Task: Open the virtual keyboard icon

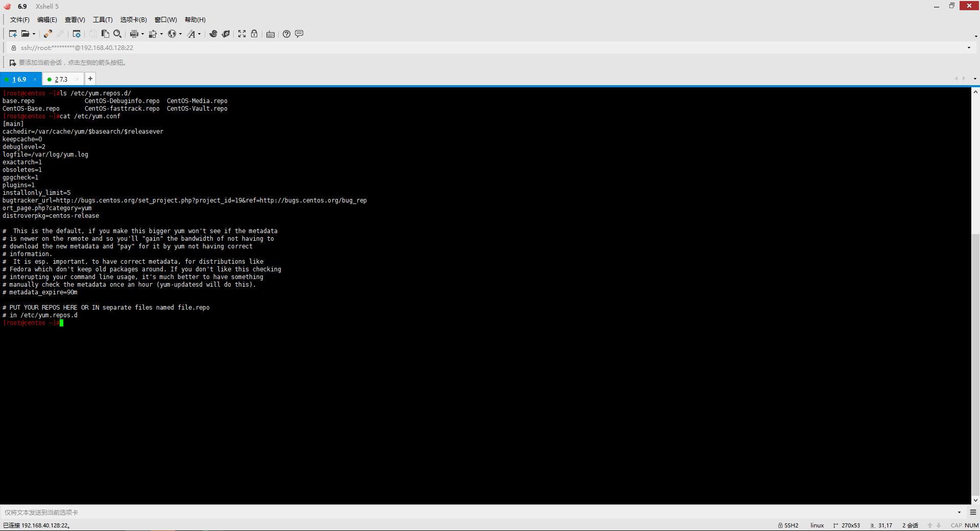Action: click(271, 34)
